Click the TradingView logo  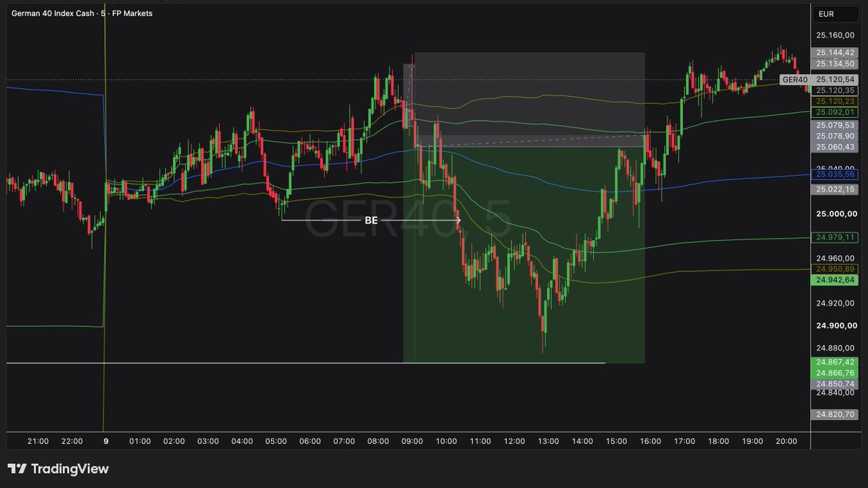pyautogui.click(x=58, y=469)
